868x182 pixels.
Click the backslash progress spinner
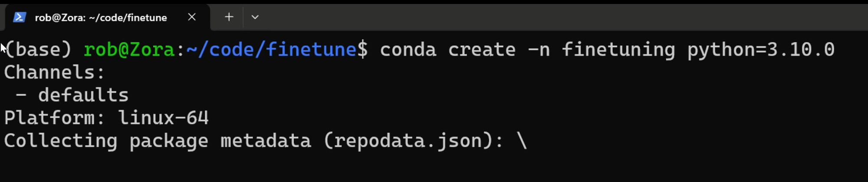coord(522,141)
